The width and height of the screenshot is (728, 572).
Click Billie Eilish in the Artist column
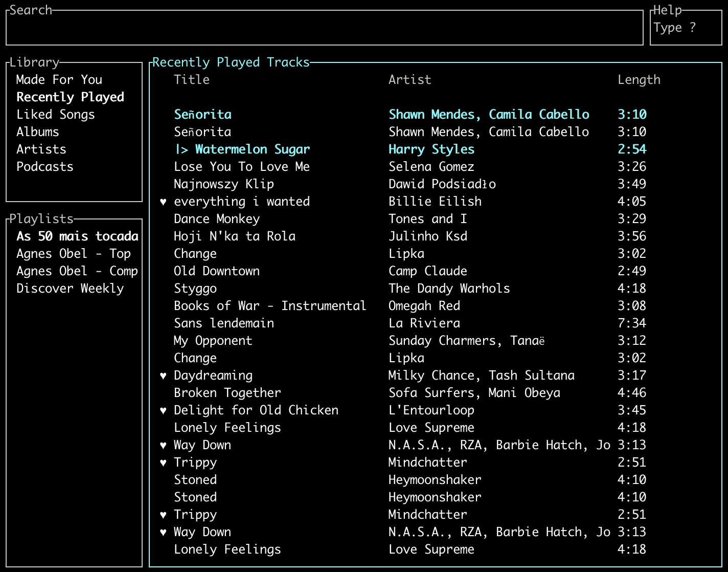tap(435, 202)
